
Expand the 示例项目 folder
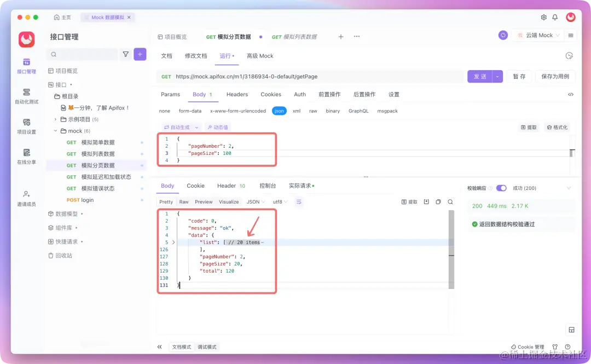[x=55, y=119]
